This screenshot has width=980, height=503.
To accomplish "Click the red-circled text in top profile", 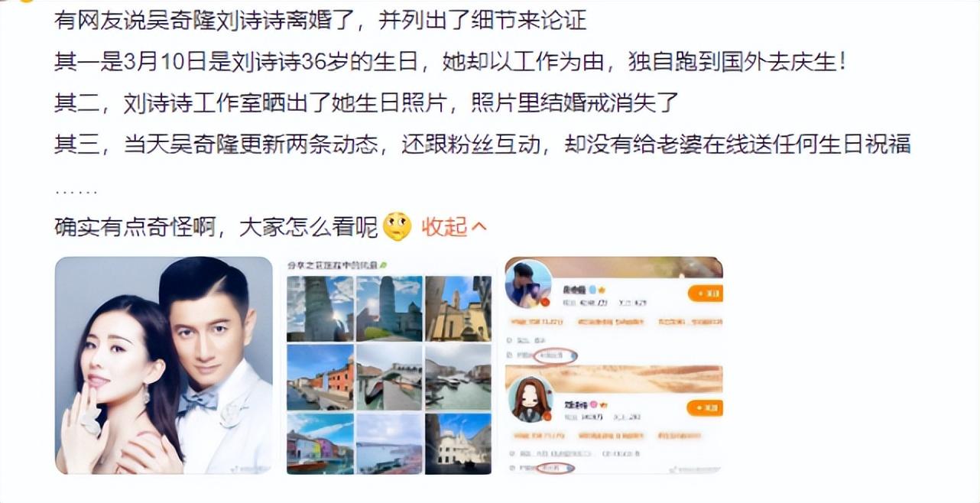I will pyautogui.click(x=557, y=355).
